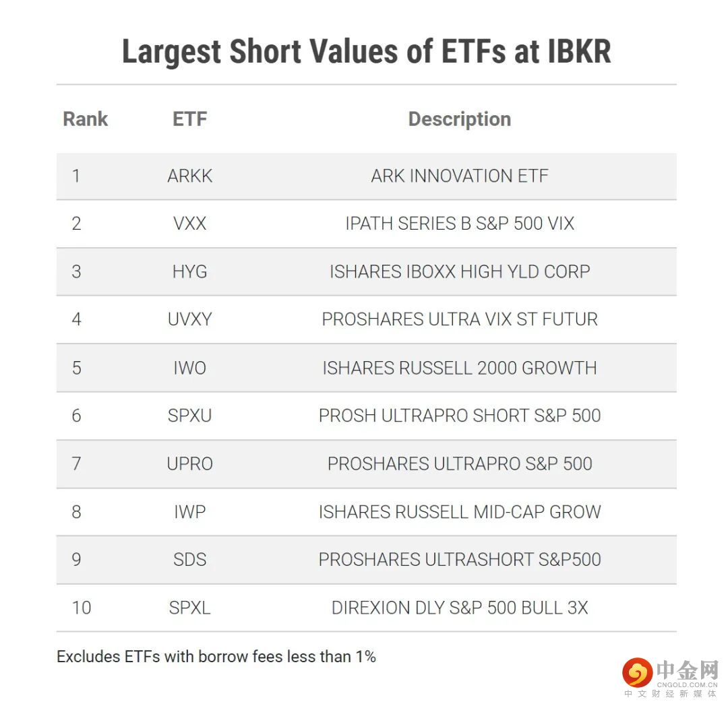The width and height of the screenshot is (728, 706).
Task: Select the VXX ticker cell
Action: click(x=189, y=224)
